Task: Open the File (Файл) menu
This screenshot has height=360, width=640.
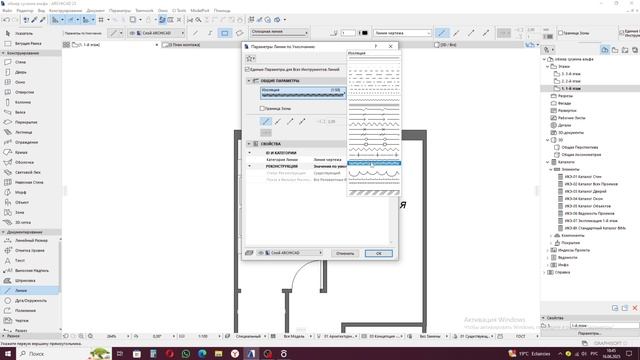Action: 7,11
